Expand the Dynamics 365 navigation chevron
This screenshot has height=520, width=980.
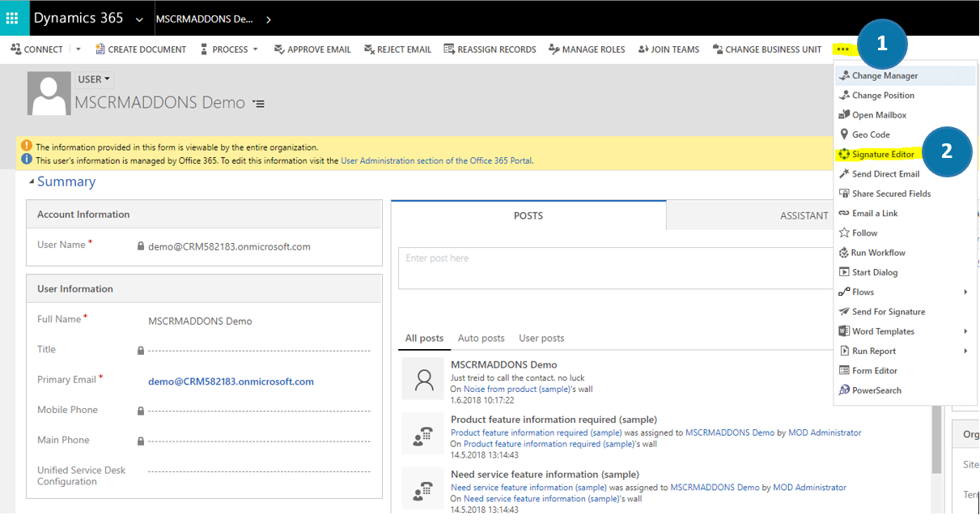pos(139,19)
